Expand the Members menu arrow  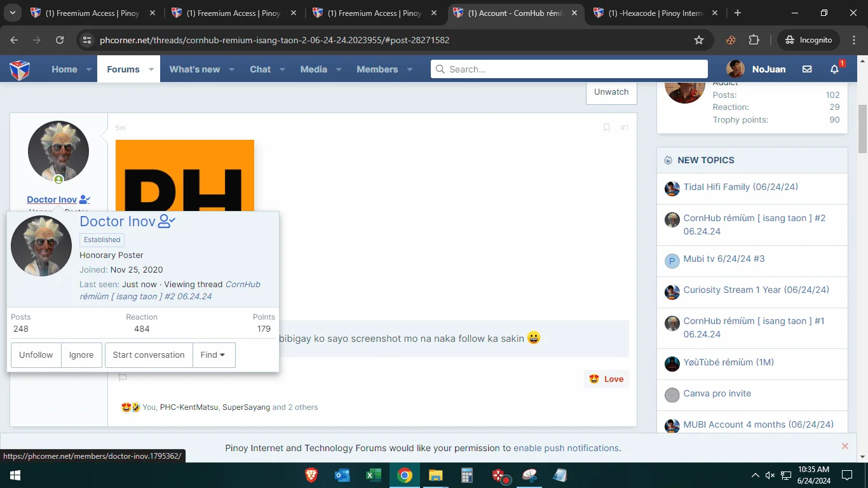(x=410, y=69)
